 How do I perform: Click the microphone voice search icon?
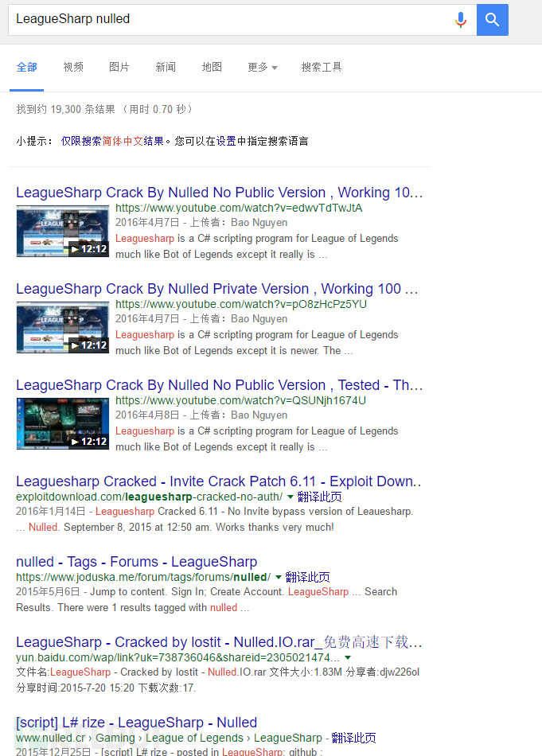coord(461,20)
